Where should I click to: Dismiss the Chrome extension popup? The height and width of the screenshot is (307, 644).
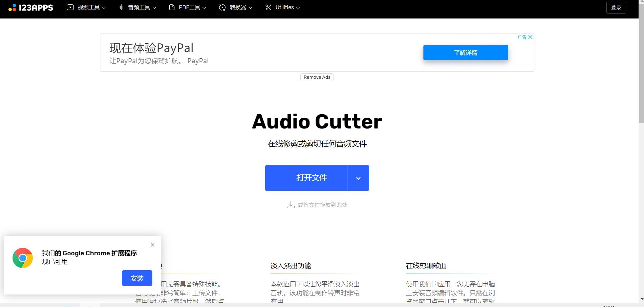pos(152,245)
